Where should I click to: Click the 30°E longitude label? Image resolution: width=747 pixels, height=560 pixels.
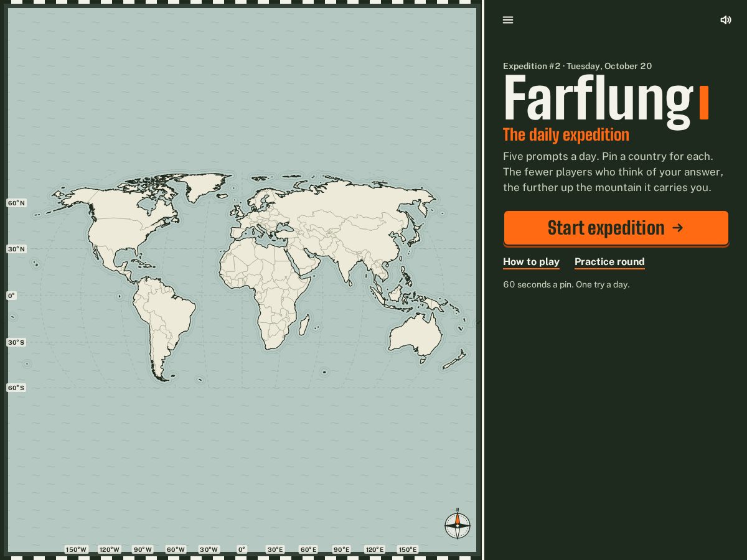pyautogui.click(x=275, y=549)
